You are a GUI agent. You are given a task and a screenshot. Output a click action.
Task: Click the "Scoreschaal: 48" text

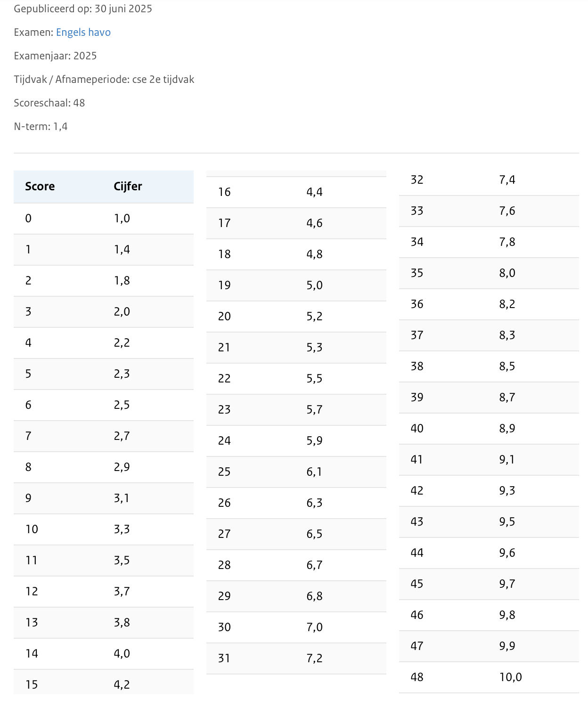[x=49, y=103]
